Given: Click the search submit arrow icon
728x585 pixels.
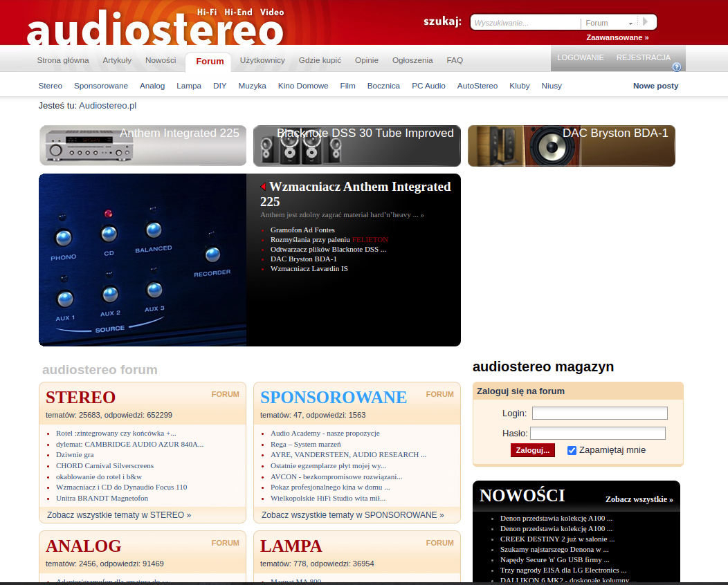Looking at the screenshot, I should pyautogui.click(x=646, y=22).
